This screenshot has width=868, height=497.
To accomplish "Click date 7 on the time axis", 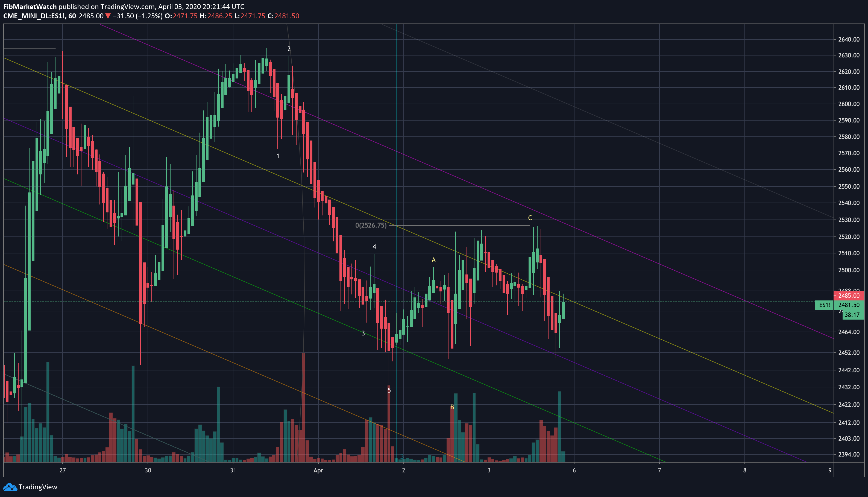I will 659,470.
